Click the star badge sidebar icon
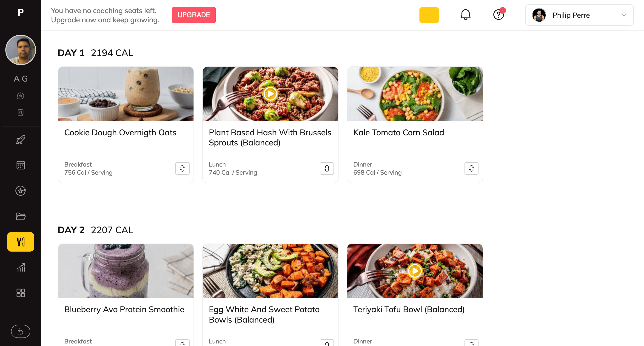The image size is (644, 346). 20,191
